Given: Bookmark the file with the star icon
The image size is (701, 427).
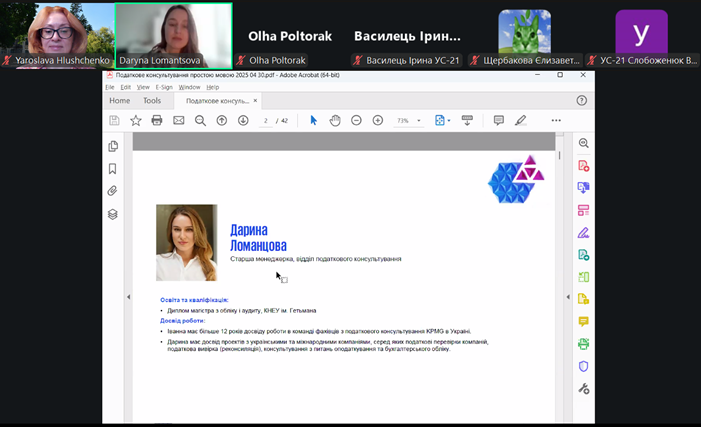Looking at the screenshot, I should (x=136, y=121).
